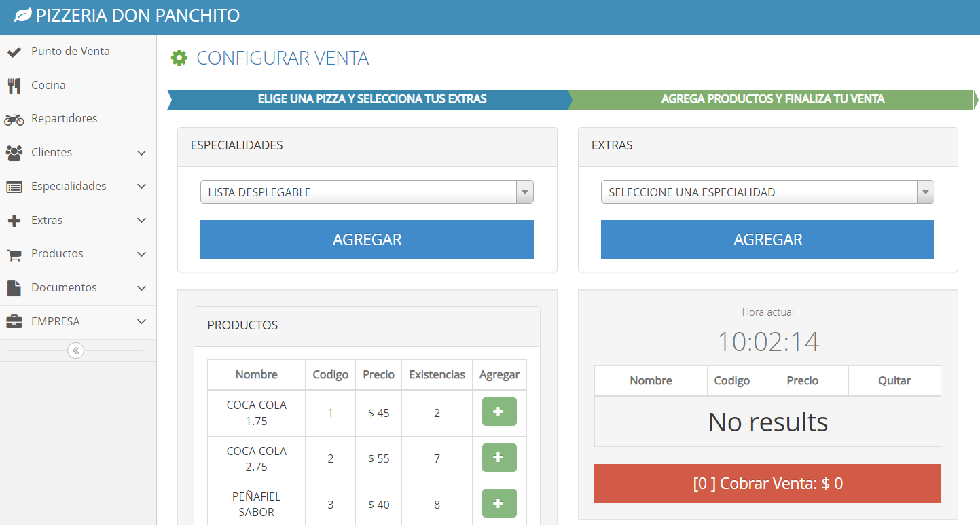Screen dimensions: 980x525
Task: Open the LISTA DESPLEGABLE specialties dropdown
Action: [x=367, y=192]
